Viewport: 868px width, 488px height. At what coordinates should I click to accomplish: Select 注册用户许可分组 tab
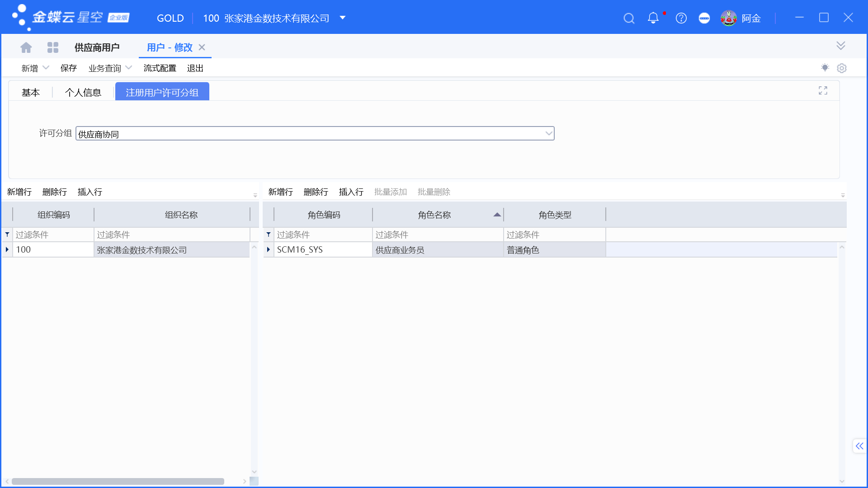[162, 92]
